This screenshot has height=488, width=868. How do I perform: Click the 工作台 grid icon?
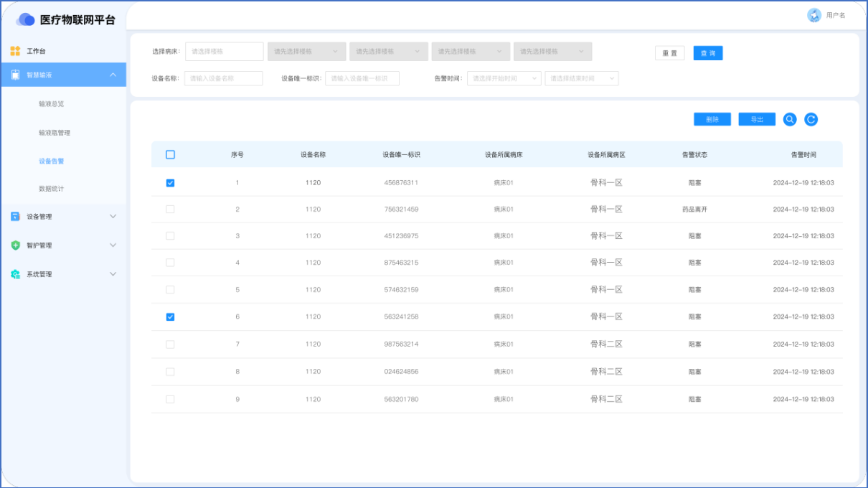click(15, 51)
